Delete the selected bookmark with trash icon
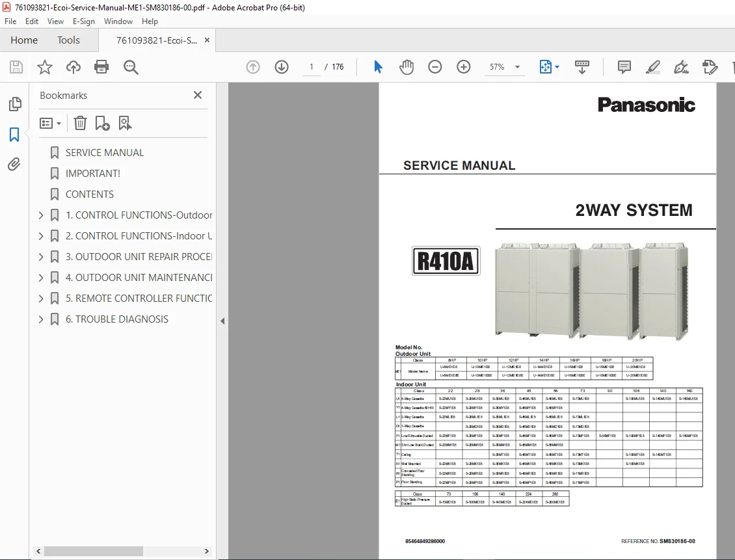This screenshot has width=735, height=560. pos(80,123)
